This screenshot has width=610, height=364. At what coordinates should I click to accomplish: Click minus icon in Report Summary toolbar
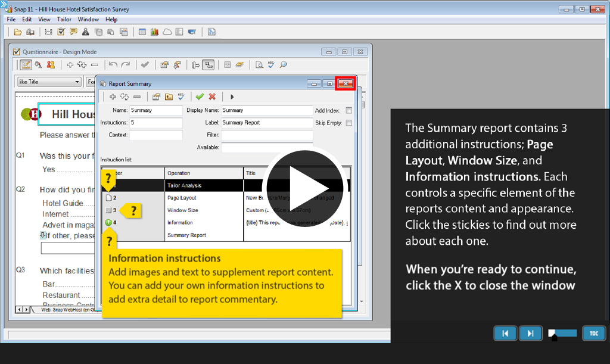point(137,97)
